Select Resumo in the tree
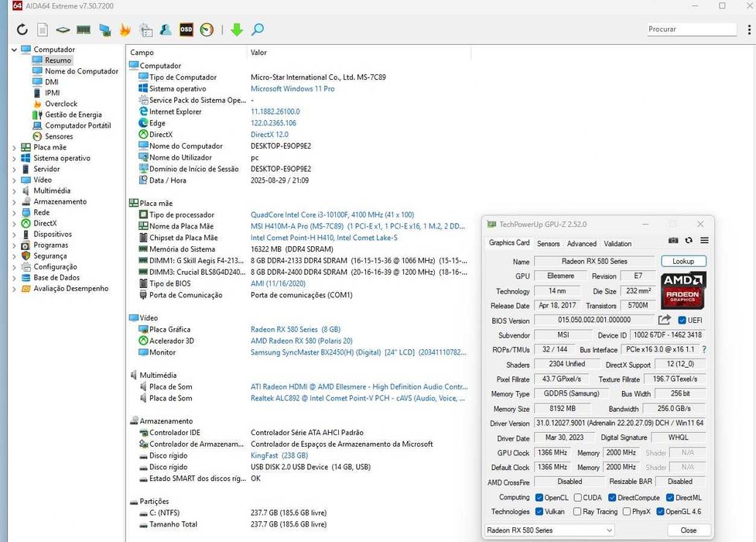Viewport: 756px width, 542px height. click(58, 60)
